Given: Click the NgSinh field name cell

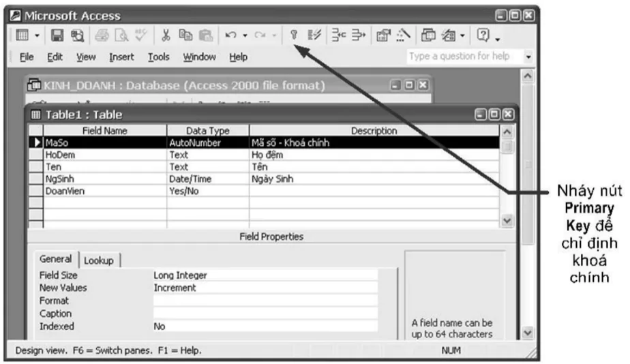Looking at the screenshot, I should click(x=105, y=179).
